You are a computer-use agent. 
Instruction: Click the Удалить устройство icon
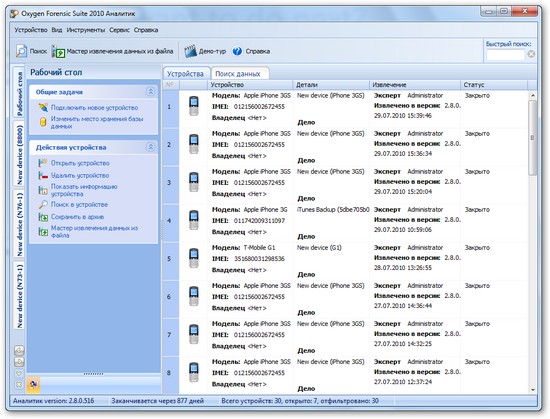[43, 175]
